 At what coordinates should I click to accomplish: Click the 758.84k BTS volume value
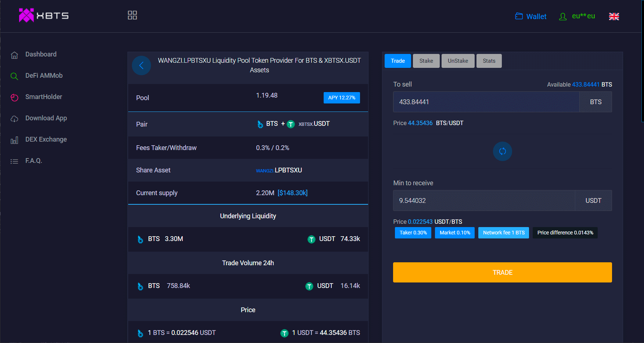[x=178, y=286]
